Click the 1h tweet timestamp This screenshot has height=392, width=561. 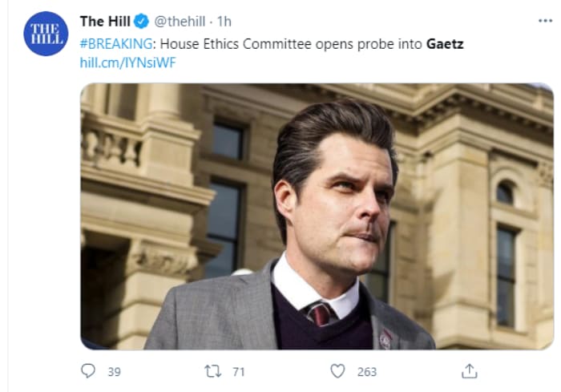tap(224, 22)
